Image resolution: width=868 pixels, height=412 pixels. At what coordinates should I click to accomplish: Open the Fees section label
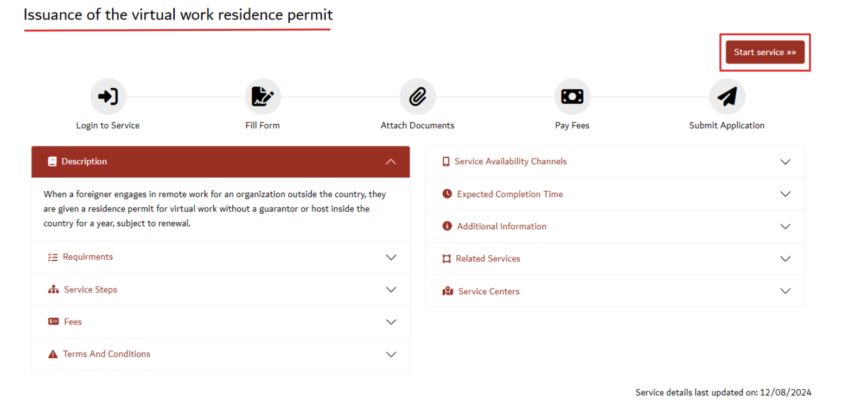(73, 322)
